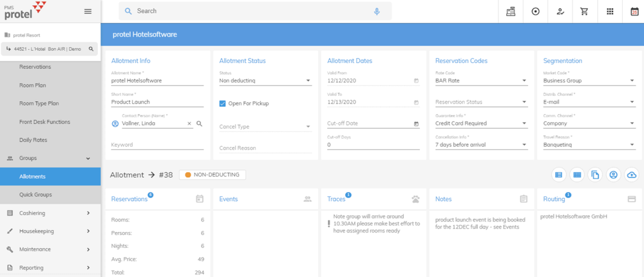The height and width of the screenshot is (277, 644).
Task: Expand the Cashiering menu section
Action: point(50,213)
